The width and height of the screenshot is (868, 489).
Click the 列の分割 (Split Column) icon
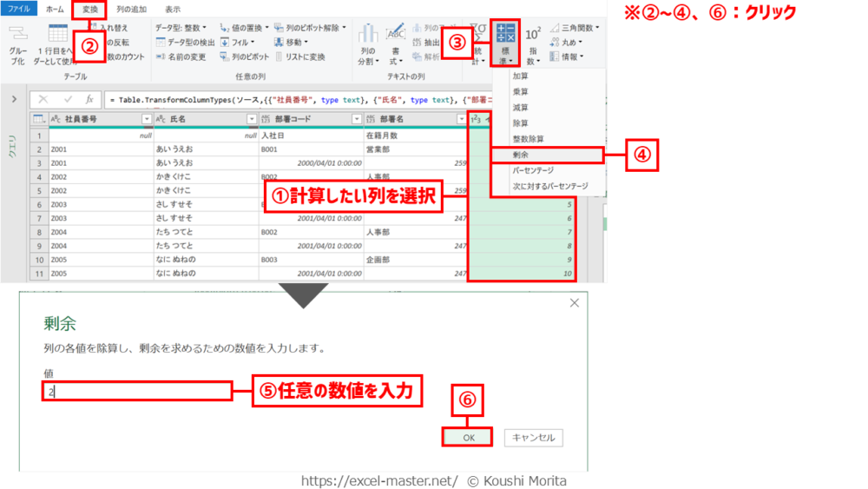coord(367,35)
